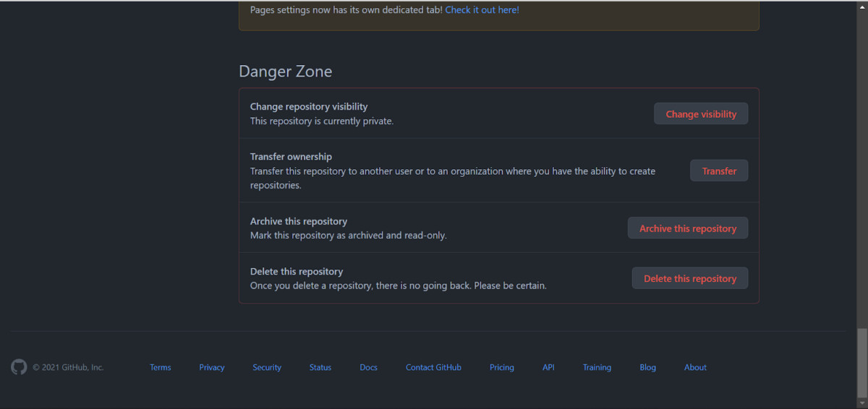Viewport: 868px width, 409px height.
Task: Open the Training footer link
Action: tap(597, 367)
